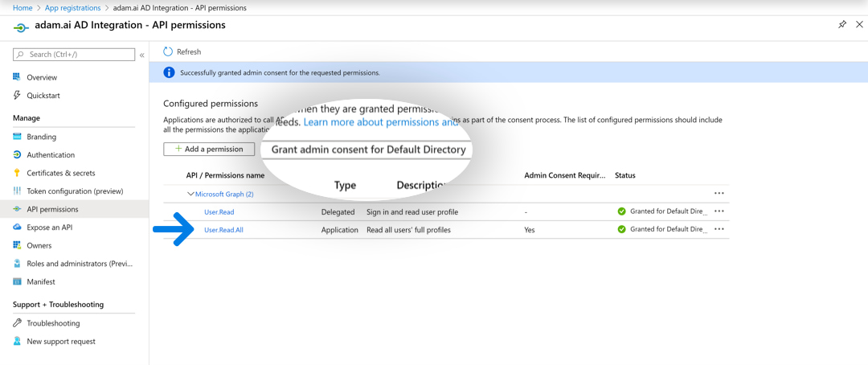The width and height of the screenshot is (868, 365).
Task: Click green check status icon for User.Read
Action: (621, 211)
